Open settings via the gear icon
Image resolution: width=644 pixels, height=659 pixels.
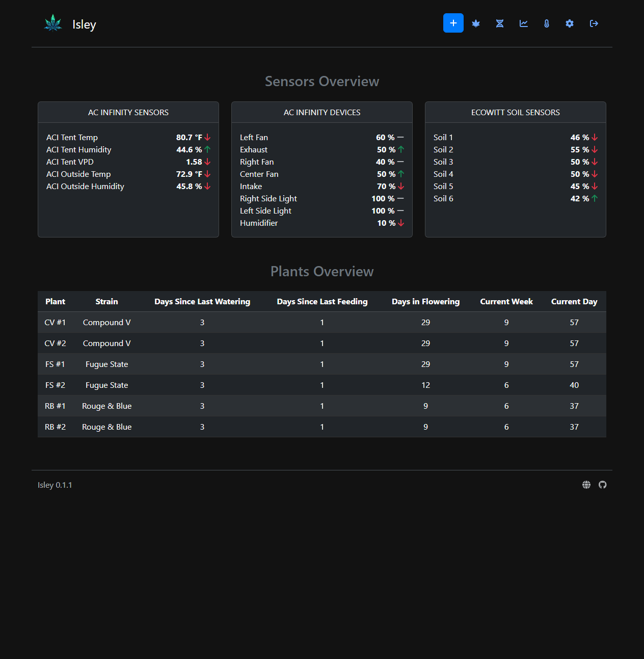pyautogui.click(x=570, y=23)
